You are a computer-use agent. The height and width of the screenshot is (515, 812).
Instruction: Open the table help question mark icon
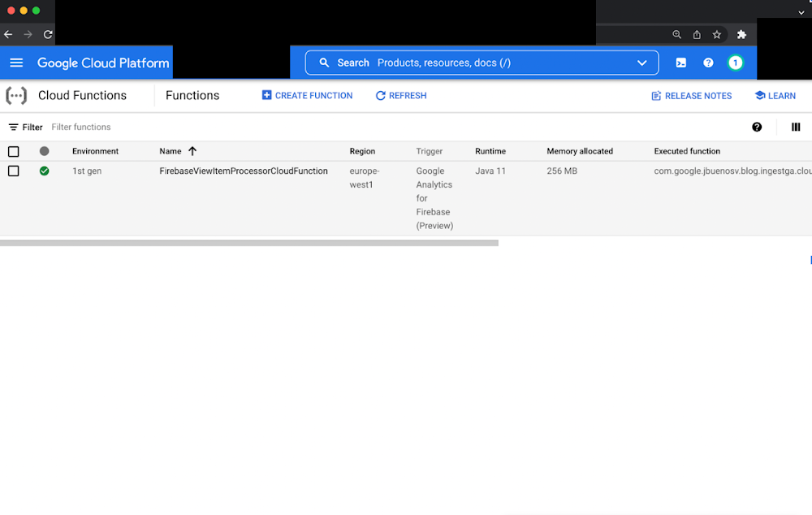(757, 127)
